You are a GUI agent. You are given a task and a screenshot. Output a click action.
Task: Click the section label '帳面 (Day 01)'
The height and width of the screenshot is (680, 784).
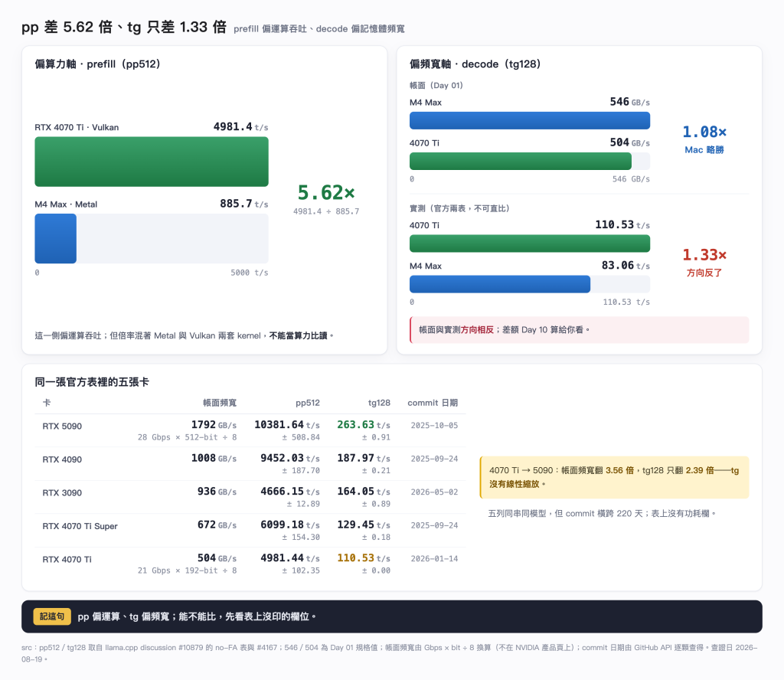coord(436,86)
